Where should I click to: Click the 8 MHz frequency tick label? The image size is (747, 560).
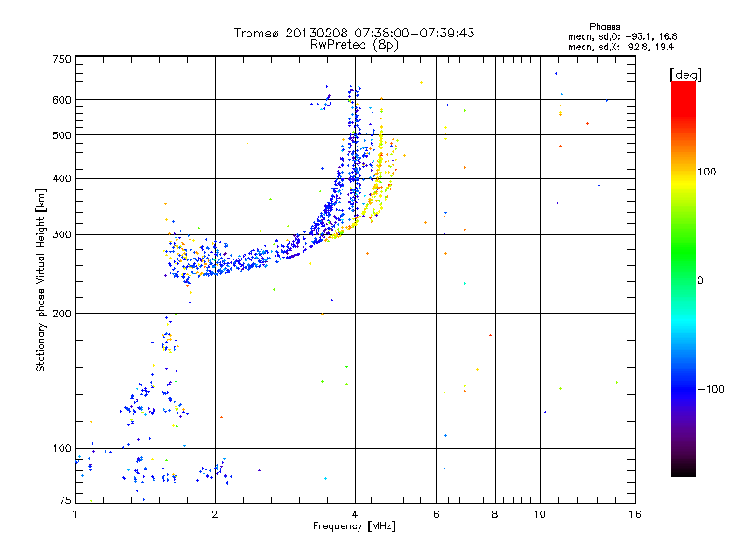[495, 514]
